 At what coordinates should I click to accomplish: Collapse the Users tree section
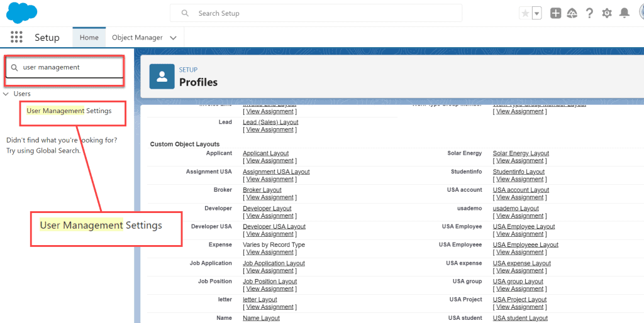pos(6,94)
